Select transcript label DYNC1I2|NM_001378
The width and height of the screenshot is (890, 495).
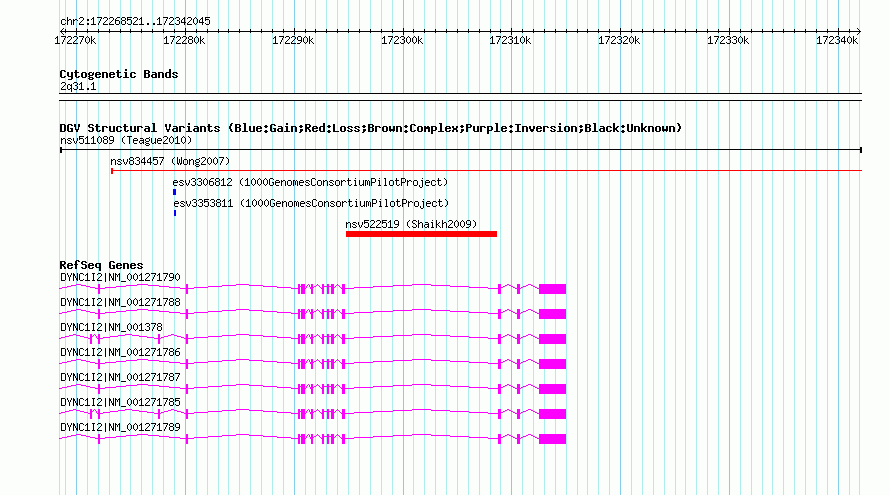click(x=111, y=328)
